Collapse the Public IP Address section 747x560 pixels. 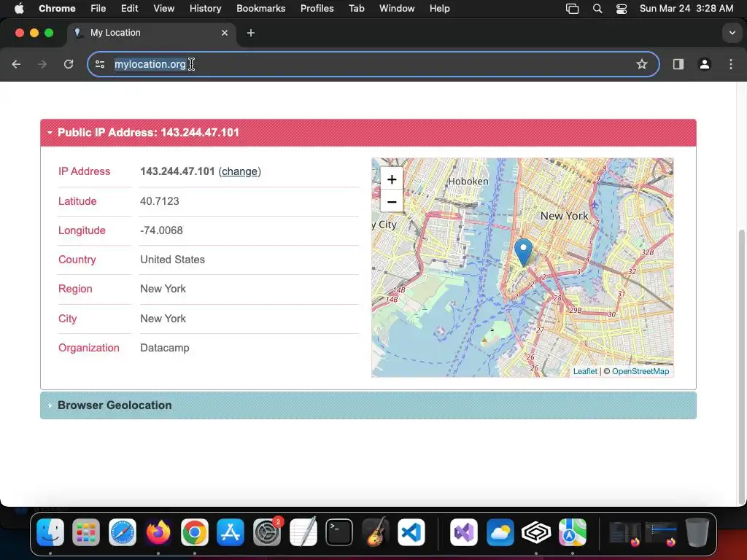point(368,133)
